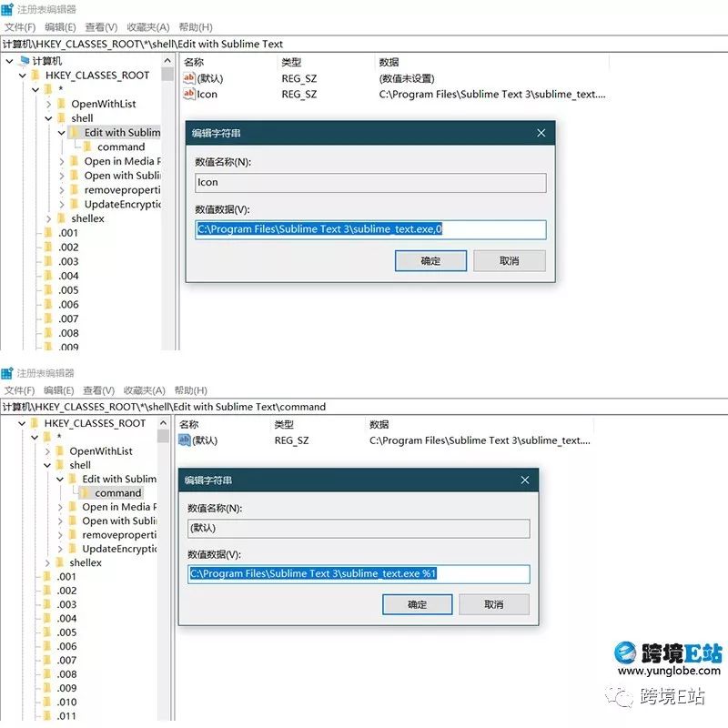Select Edit with Sublim key in lower tree
Screen dimensions: 728x728
coord(119,479)
